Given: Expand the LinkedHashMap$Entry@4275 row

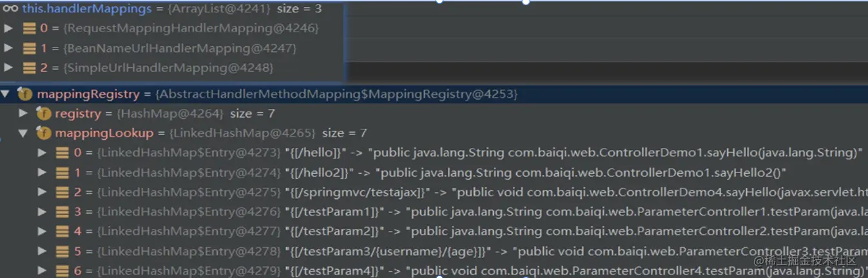Looking at the screenshot, I should pyautogui.click(x=43, y=192).
